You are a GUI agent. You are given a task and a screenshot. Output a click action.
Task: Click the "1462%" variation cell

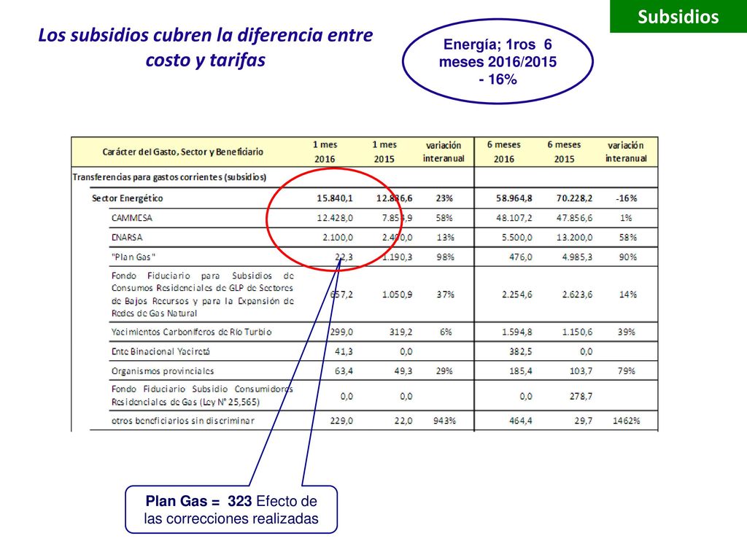click(x=627, y=421)
